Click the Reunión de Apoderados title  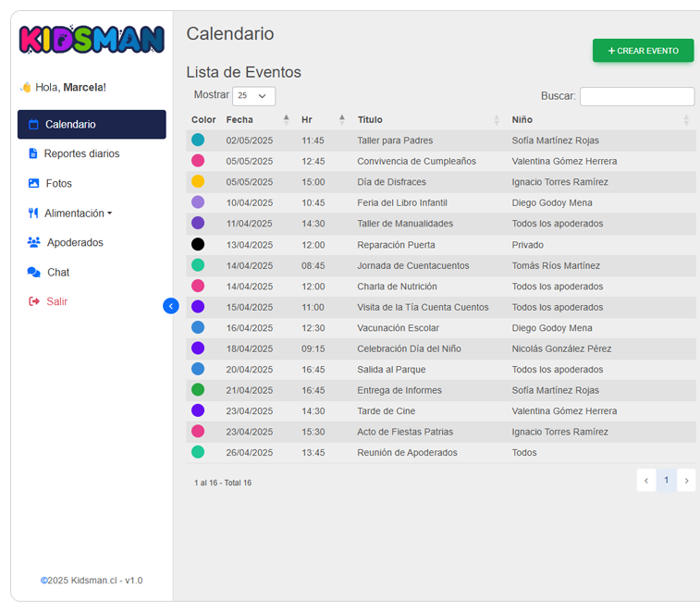point(407,452)
